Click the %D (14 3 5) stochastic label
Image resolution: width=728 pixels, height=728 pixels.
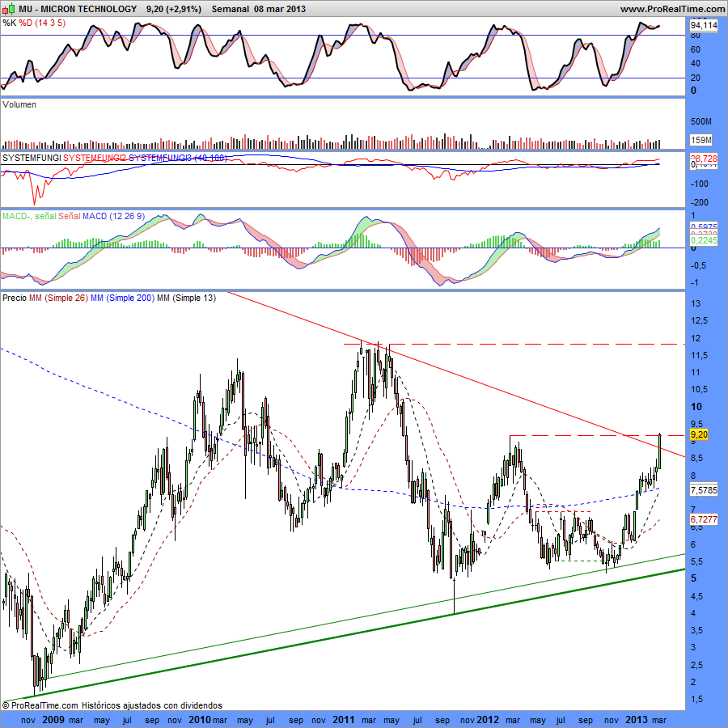[x=42, y=23]
